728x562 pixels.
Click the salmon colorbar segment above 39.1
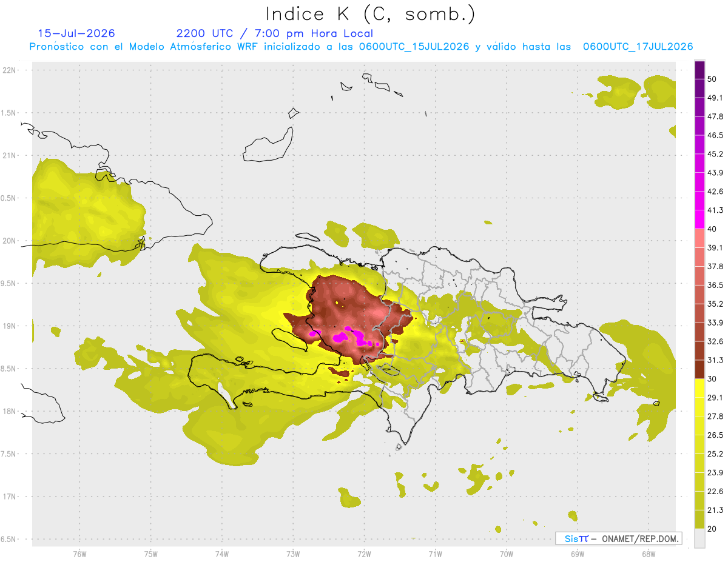(x=699, y=238)
